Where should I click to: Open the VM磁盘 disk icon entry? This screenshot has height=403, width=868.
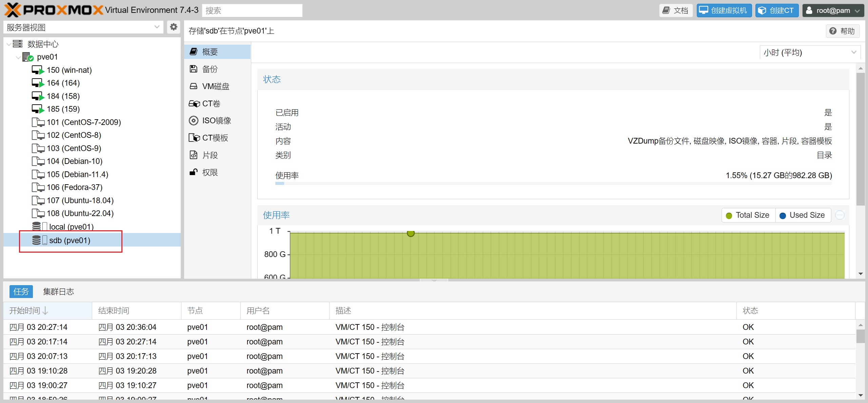pos(193,86)
